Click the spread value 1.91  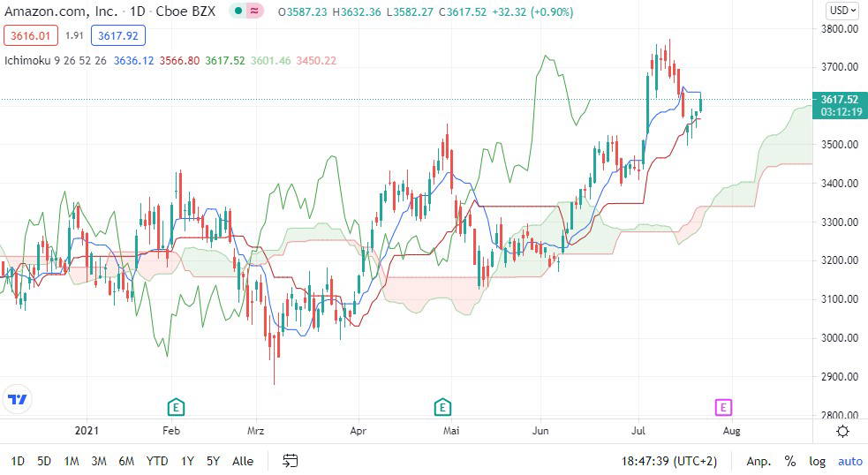[x=74, y=35]
